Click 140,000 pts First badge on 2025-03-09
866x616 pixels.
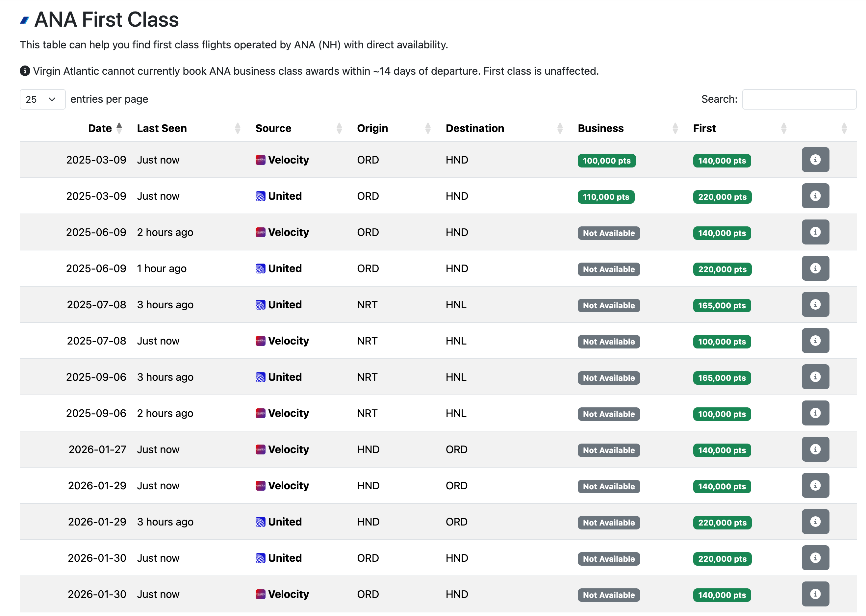tap(722, 161)
